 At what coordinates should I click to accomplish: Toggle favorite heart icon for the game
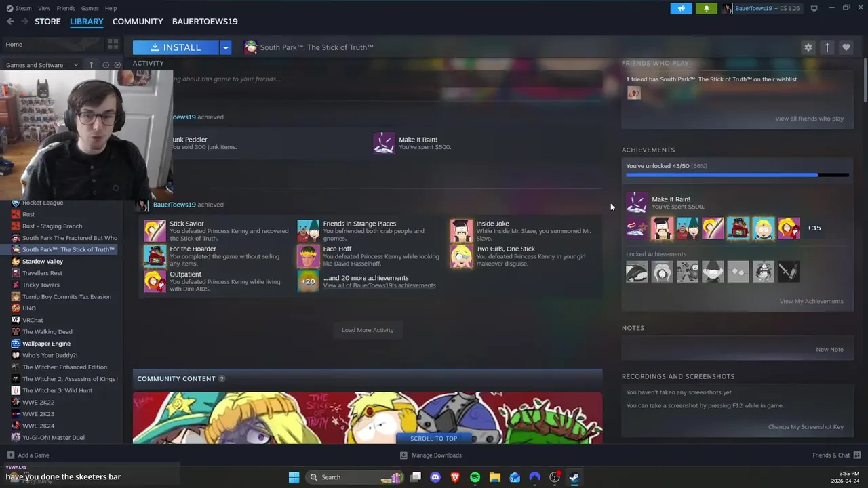point(846,47)
